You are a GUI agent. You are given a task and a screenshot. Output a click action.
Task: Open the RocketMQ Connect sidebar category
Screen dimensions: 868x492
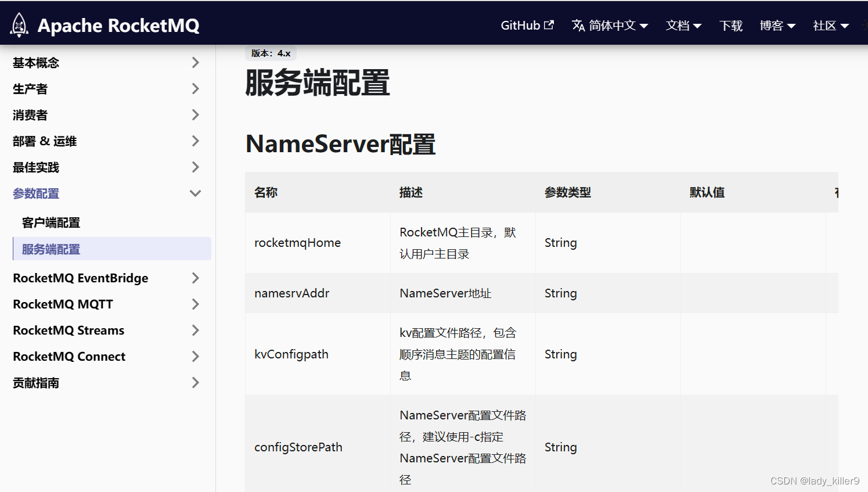(x=69, y=357)
